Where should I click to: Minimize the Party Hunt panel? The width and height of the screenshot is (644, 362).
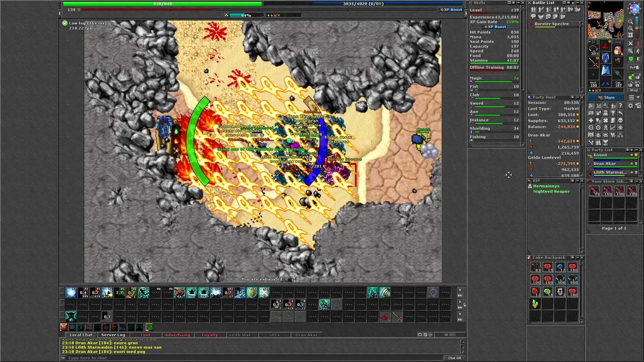[578, 97]
